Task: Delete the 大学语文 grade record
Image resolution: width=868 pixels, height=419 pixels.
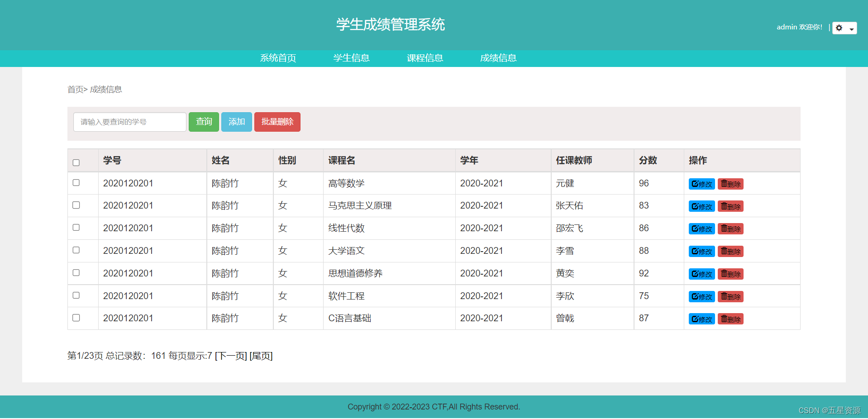Action: pos(730,252)
